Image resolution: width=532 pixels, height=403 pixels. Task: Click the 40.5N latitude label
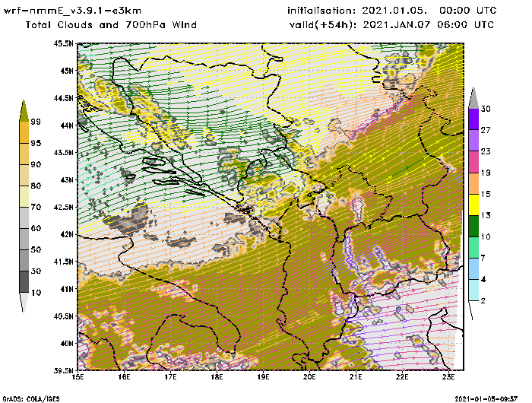(63, 316)
